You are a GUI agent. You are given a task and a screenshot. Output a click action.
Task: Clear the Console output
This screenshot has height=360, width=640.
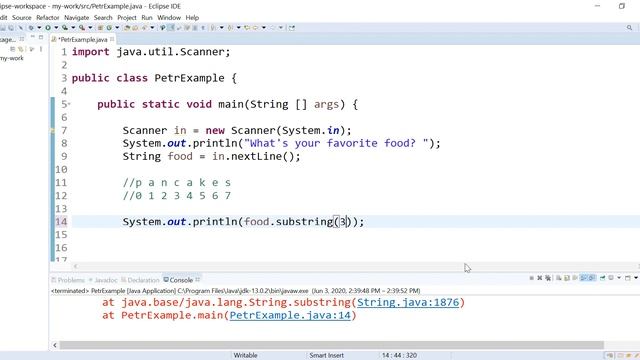tap(558, 278)
